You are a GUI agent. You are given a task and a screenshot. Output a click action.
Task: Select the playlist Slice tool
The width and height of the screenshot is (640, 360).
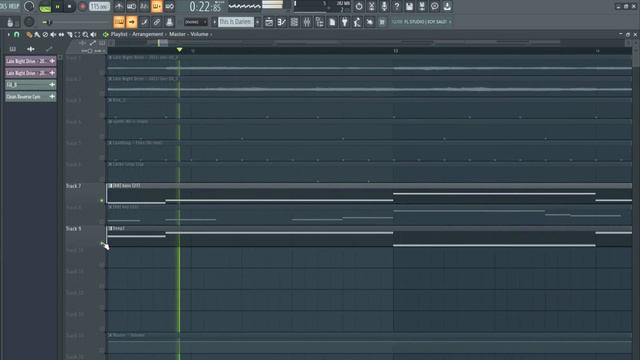coord(69,35)
